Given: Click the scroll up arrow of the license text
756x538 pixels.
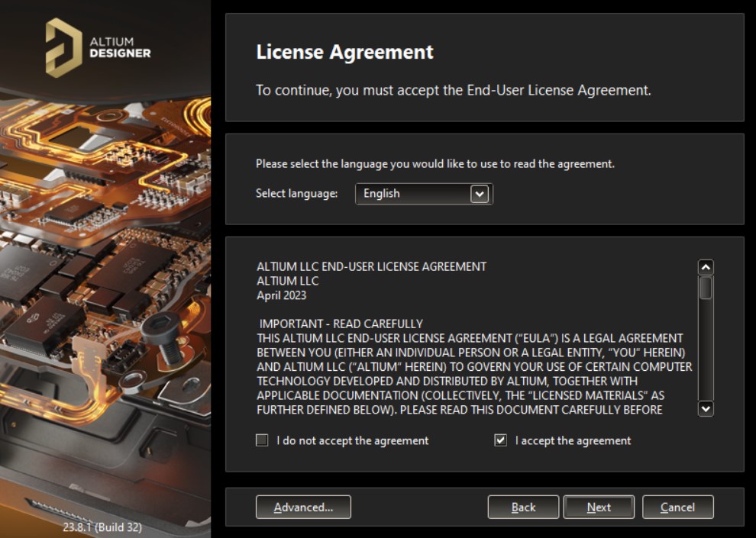Looking at the screenshot, I should pyautogui.click(x=706, y=267).
